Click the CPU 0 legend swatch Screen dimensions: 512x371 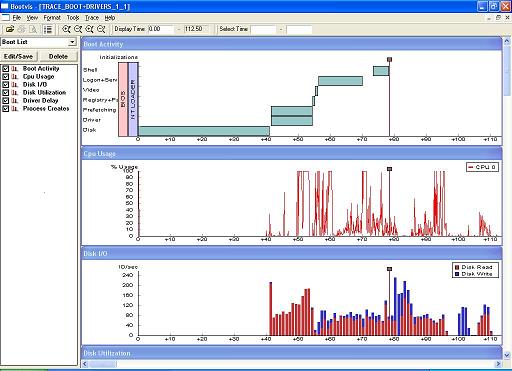[471, 167]
